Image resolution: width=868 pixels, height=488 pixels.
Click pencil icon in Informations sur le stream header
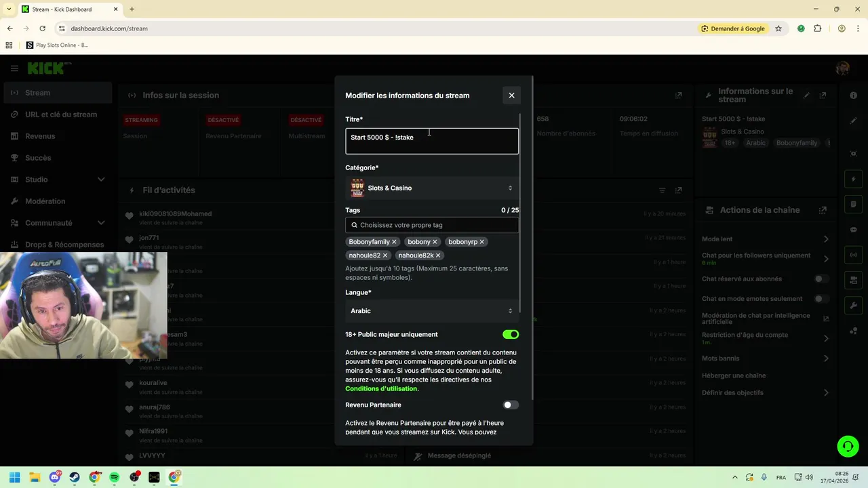[806, 96]
